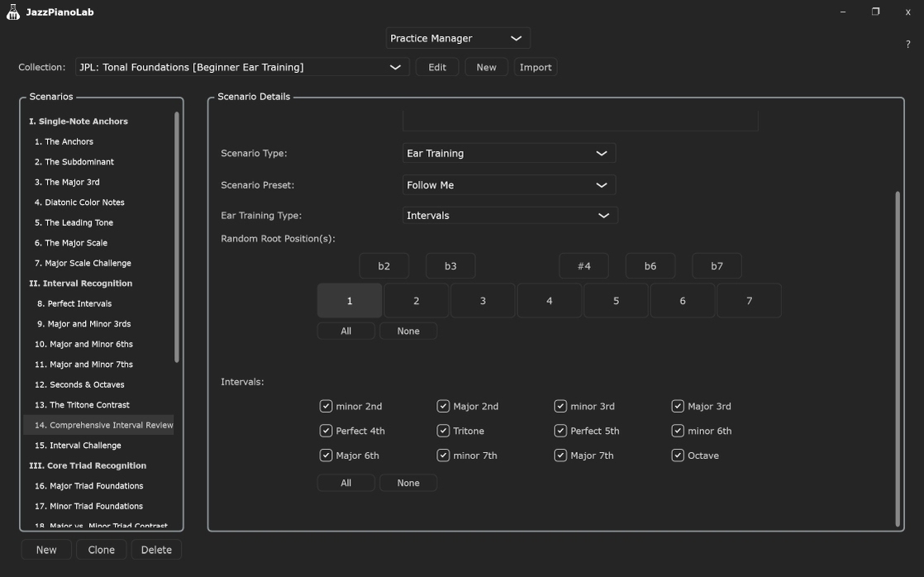Image resolution: width=924 pixels, height=577 pixels.
Task: Toggle the minor 3rd checkbox
Action: point(560,406)
